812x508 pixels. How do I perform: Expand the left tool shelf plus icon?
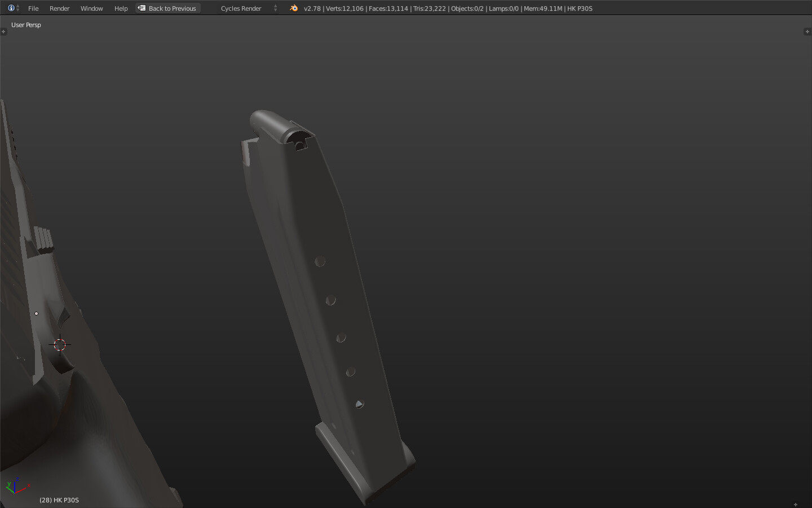(x=3, y=32)
